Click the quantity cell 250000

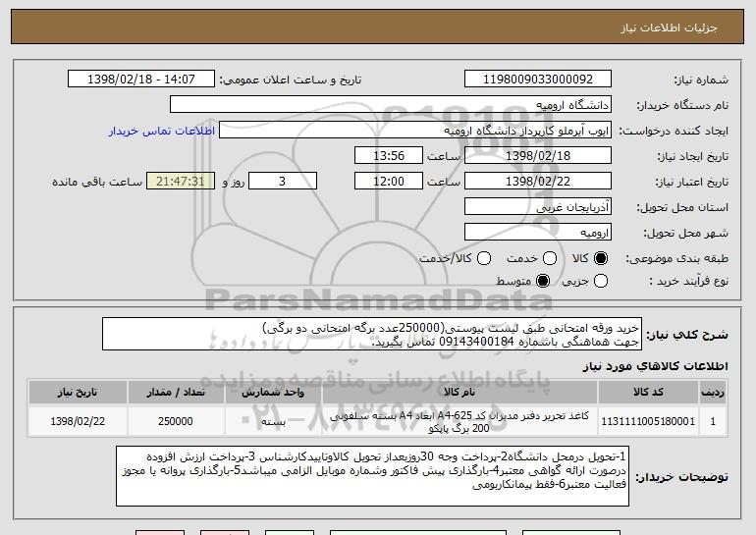(x=176, y=421)
